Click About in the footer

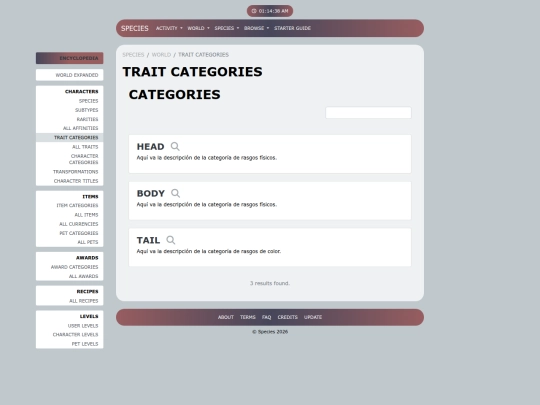[x=226, y=317]
